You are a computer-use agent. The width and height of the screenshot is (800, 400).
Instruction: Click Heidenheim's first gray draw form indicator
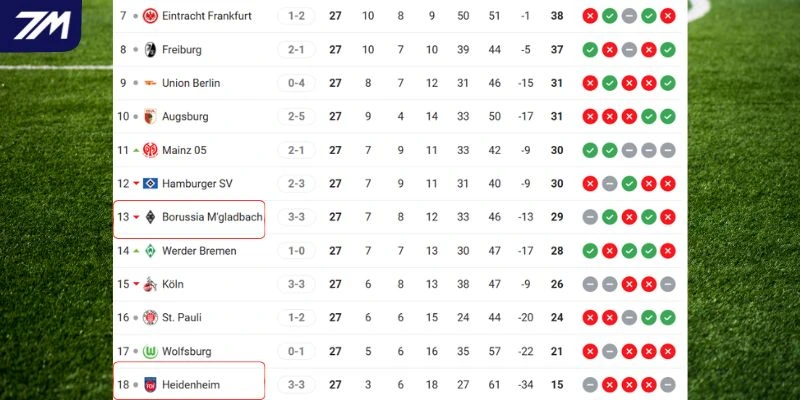click(590, 385)
